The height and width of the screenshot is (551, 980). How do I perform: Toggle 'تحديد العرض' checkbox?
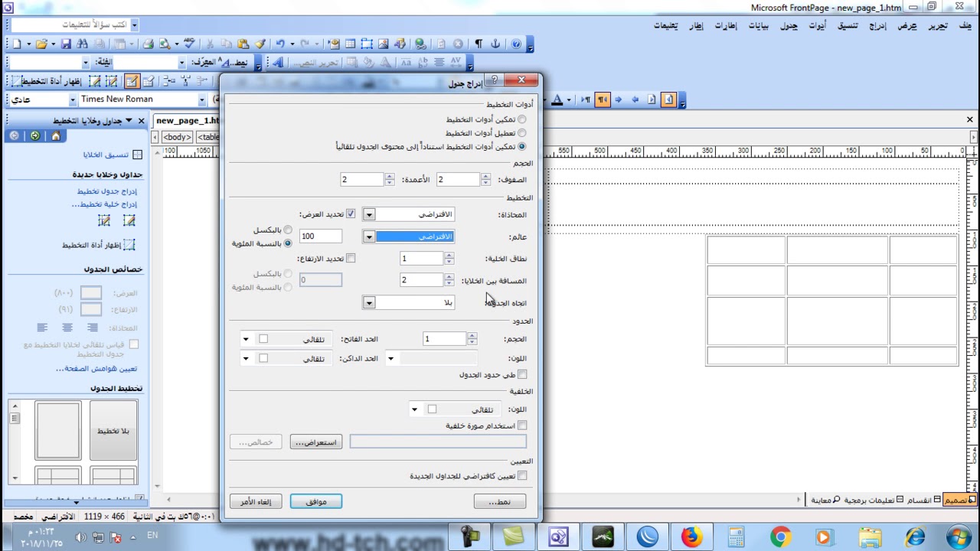click(x=351, y=214)
